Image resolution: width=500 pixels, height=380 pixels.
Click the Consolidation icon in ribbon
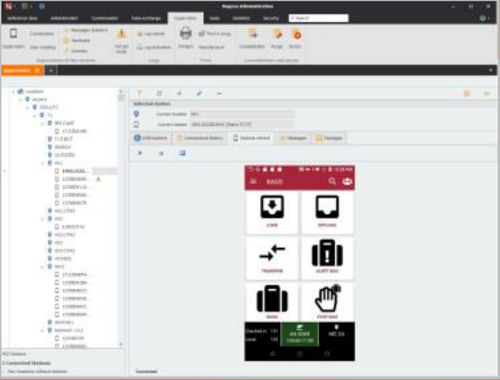coord(253,34)
